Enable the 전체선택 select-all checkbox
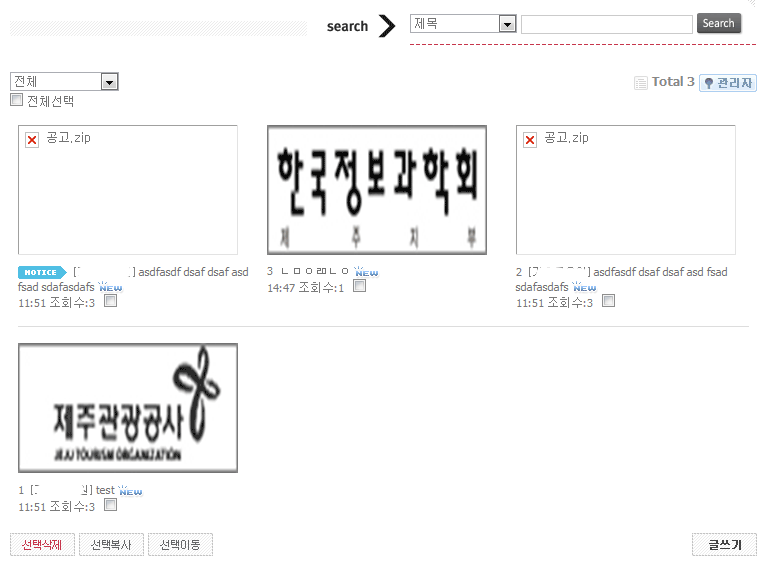Image resolution: width=778 pixels, height=579 pixels. pyautogui.click(x=16, y=100)
